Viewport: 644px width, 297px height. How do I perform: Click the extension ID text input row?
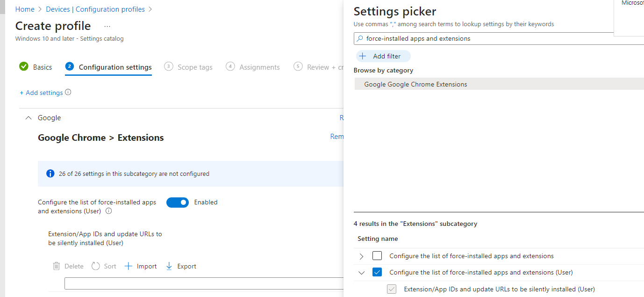pos(204,283)
